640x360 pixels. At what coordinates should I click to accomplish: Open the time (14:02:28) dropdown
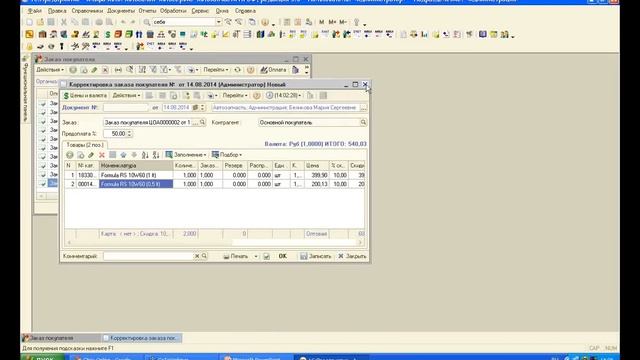(284, 96)
